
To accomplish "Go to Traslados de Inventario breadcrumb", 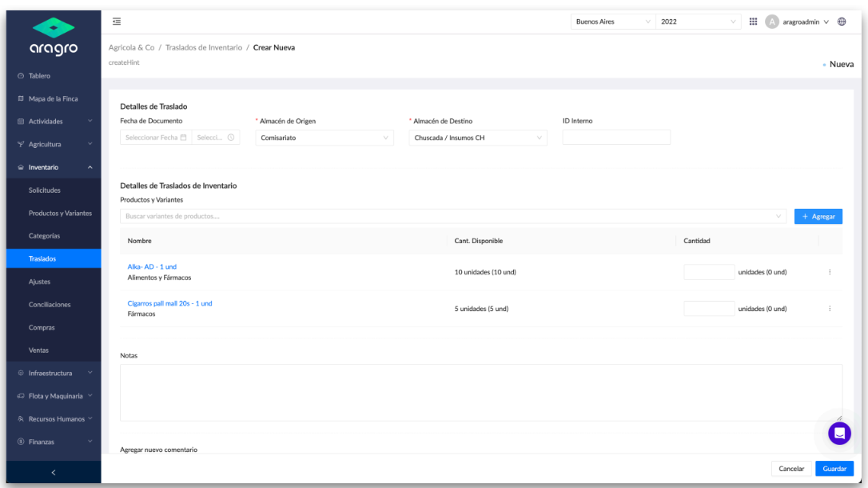I will [203, 48].
